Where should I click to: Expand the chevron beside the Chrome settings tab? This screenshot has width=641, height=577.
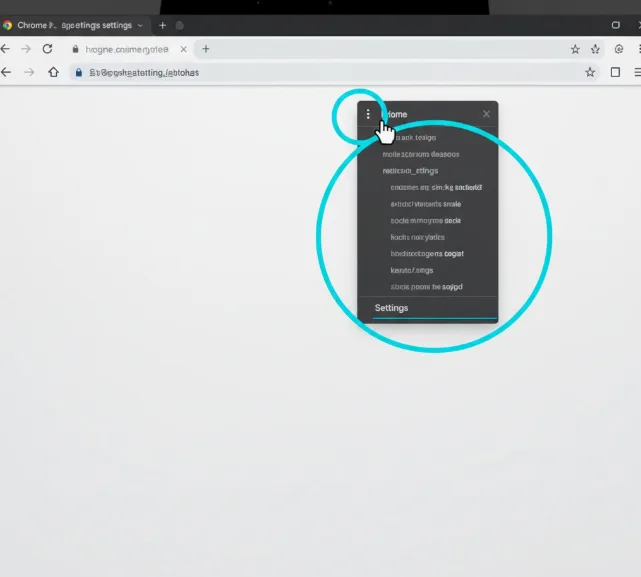[x=139, y=25]
